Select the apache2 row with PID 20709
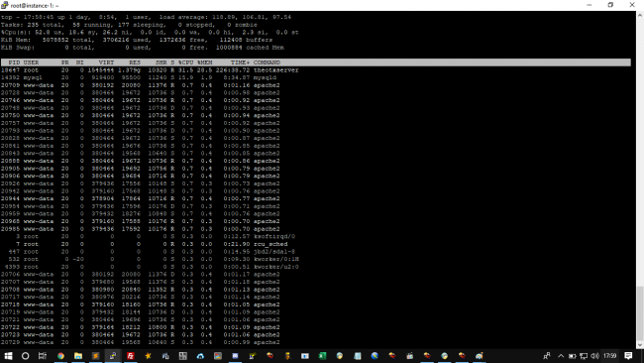The height and width of the screenshot is (363, 644). 140,85
